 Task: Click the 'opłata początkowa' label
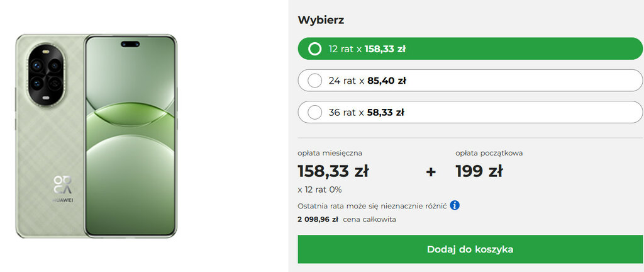[x=489, y=153]
